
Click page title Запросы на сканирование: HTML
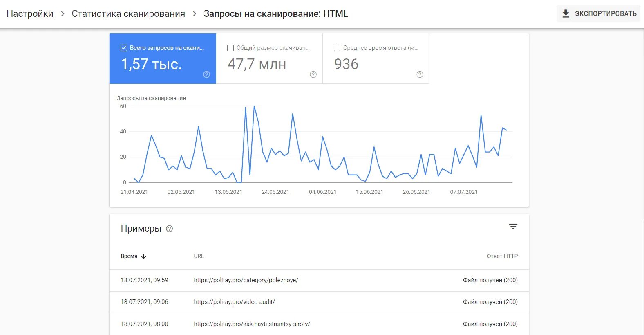click(276, 13)
